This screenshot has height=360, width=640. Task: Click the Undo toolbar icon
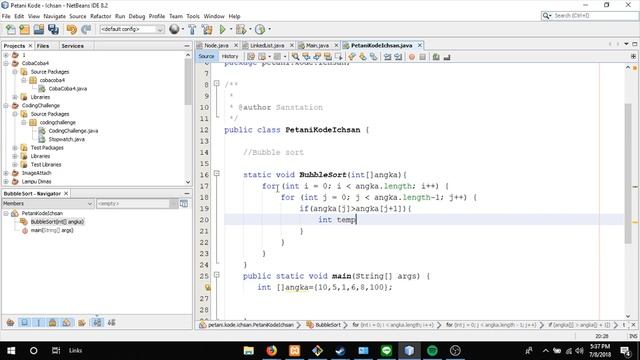(72, 29)
